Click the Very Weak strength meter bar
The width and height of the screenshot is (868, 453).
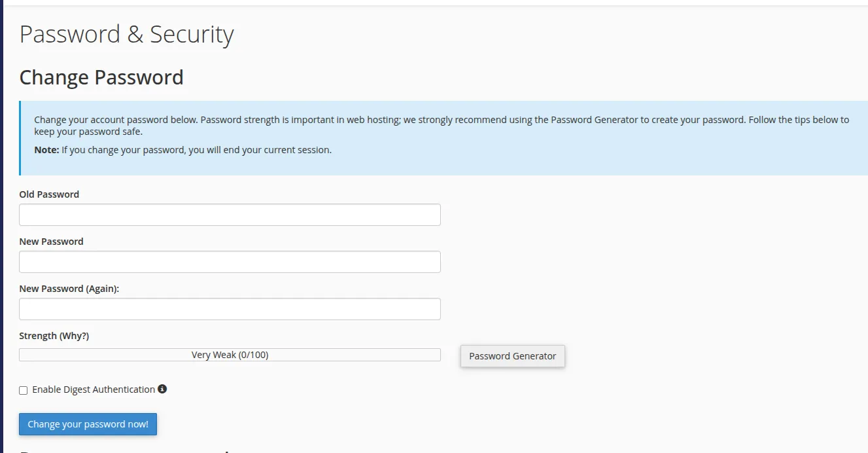(x=230, y=354)
